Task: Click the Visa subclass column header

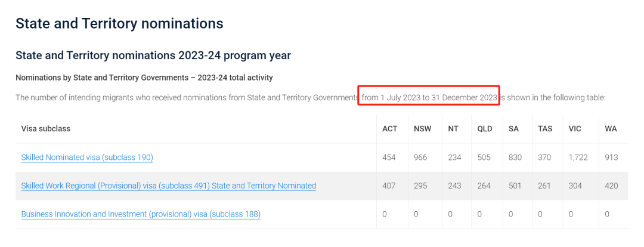Action: [45, 129]
